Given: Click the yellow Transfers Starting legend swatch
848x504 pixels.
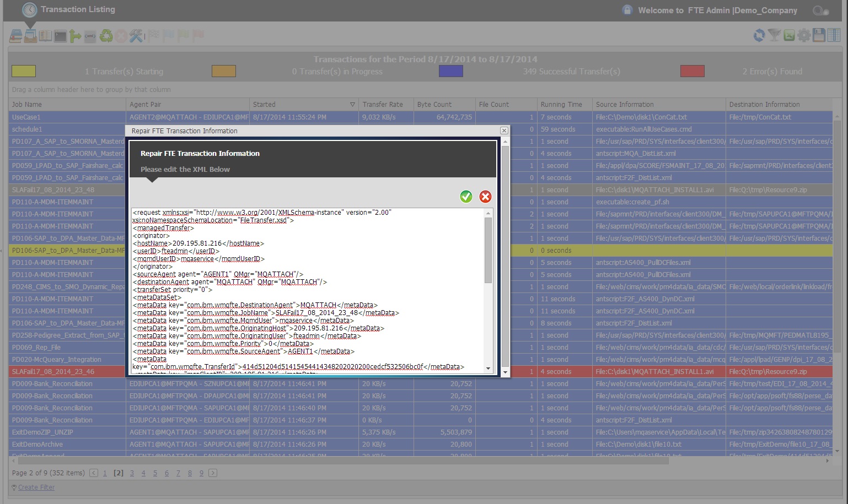Looking at the screenshot, I should [x=23, y=71].
